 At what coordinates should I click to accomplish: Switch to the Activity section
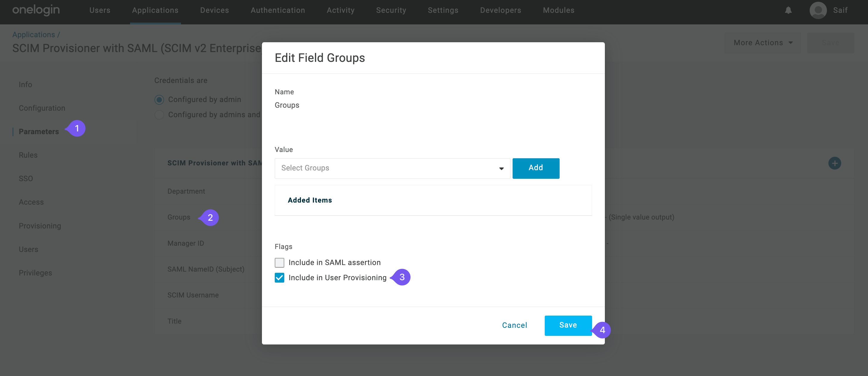click(340, 10)
